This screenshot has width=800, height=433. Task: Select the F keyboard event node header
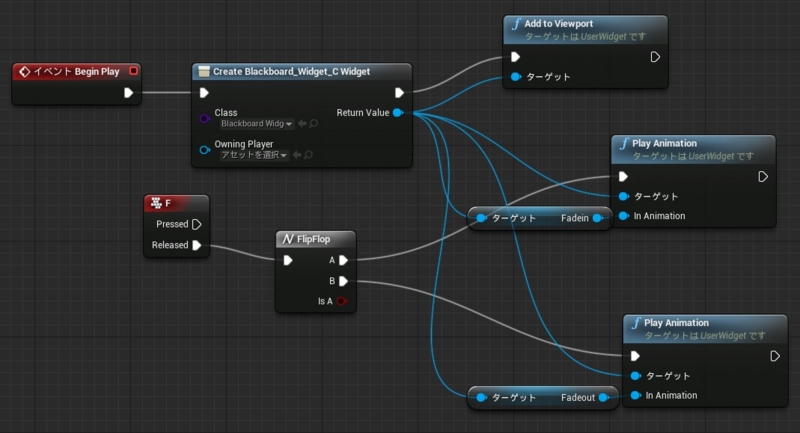pos(177,203)
